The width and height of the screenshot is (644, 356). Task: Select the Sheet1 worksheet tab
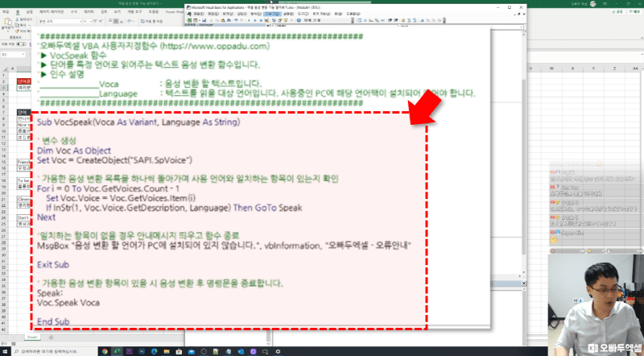tap(31, 337)
